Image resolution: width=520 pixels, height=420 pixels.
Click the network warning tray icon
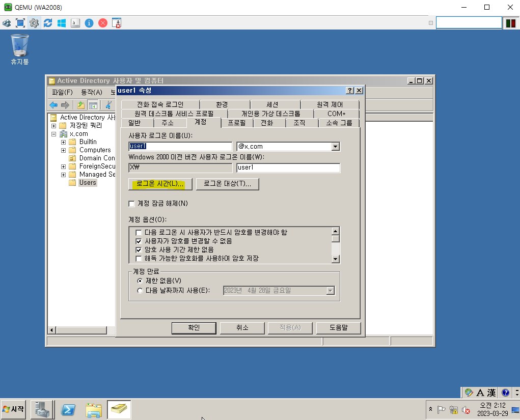(454, 410)
